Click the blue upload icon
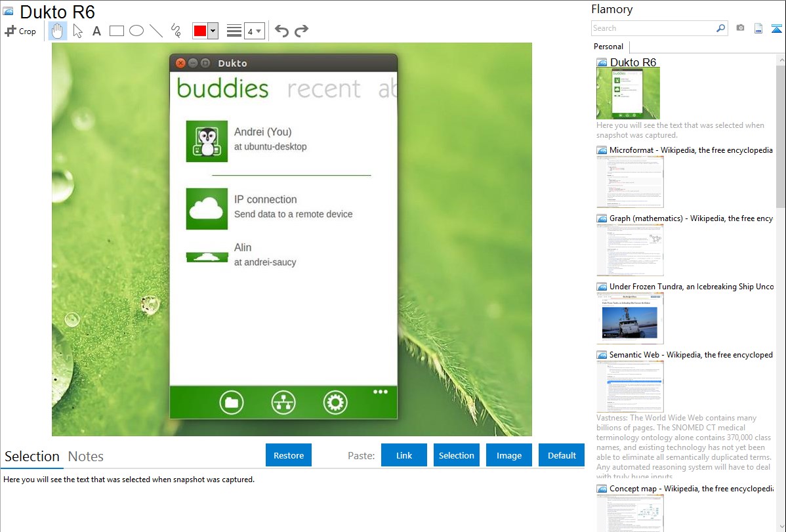The height and width of the screenshot is (532, 786). pyautogui.click(x=776, y=28)
